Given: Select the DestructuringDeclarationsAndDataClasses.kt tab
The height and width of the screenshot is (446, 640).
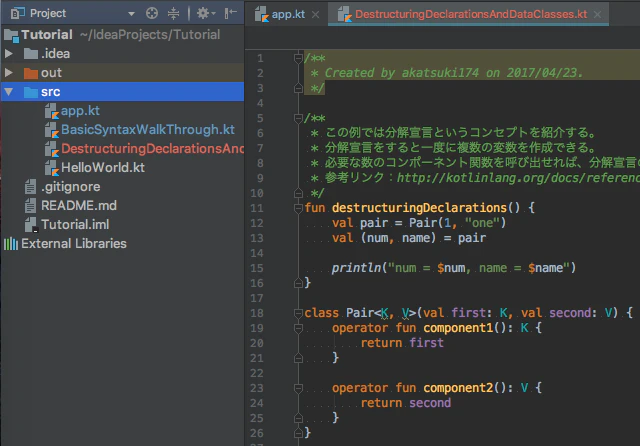Looking at the screenshot, I should [471, 14].
